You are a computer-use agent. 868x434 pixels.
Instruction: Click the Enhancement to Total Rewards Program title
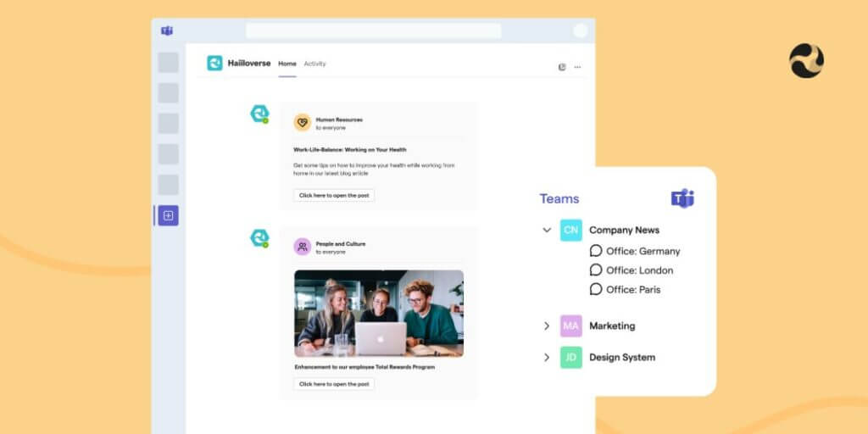(x=364, y=367)
